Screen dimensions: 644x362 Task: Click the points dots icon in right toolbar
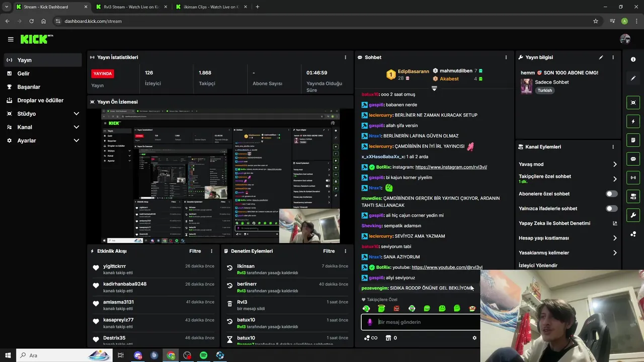633,234
